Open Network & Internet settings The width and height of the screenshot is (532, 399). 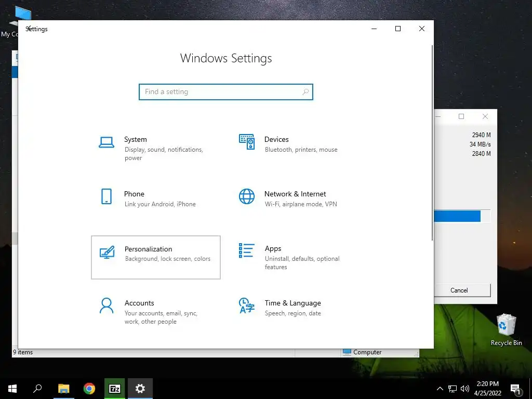point(296,203)
